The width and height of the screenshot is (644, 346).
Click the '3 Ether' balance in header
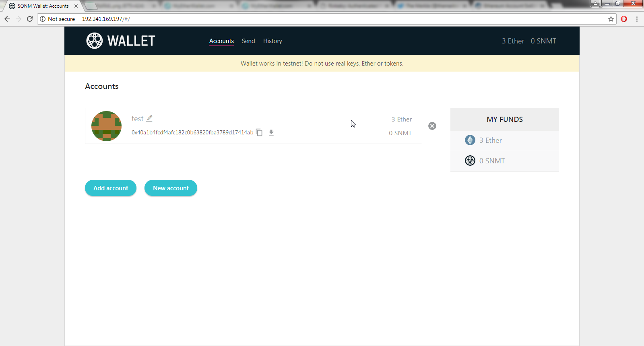(513, 41)
